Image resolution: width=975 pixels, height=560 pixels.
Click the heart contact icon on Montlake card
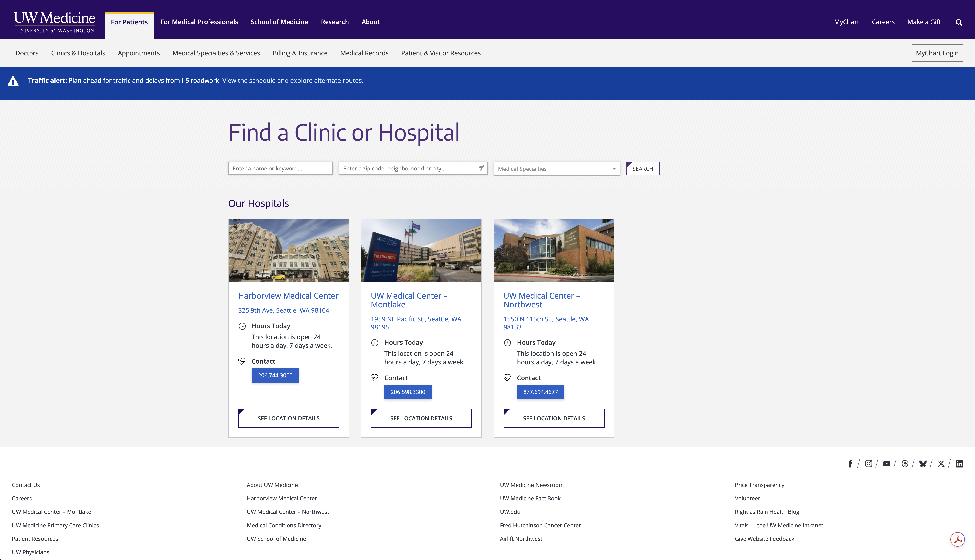[374, 378]
